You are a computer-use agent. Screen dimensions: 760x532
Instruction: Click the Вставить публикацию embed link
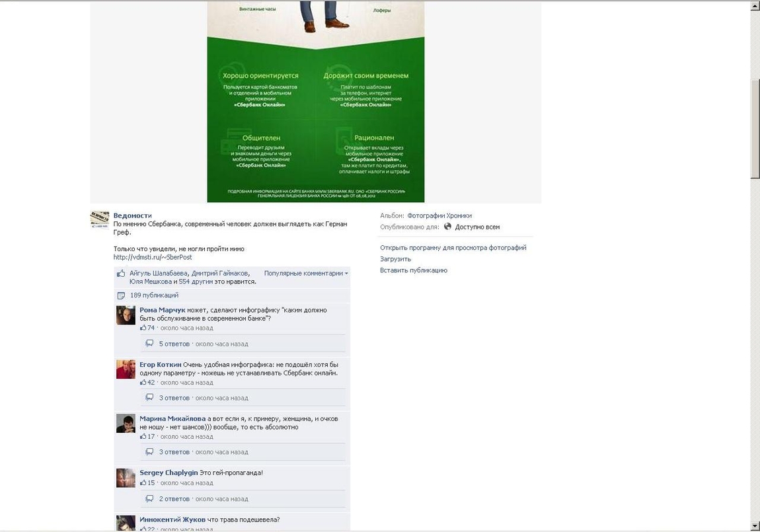point(414,270)
